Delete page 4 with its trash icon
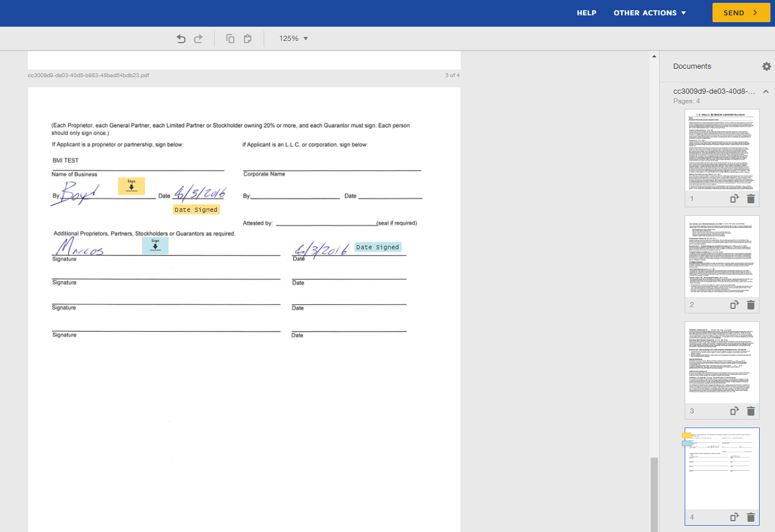The width and height of the screenshot is (775, 532). tap(751, 517)
